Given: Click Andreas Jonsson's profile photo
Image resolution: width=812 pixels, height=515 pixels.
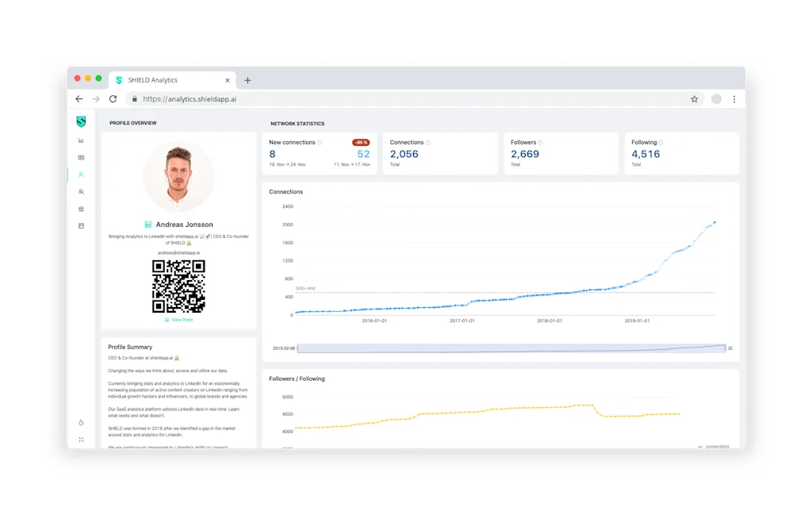Looking at the screenshot, I should click(x=178, y=175).
